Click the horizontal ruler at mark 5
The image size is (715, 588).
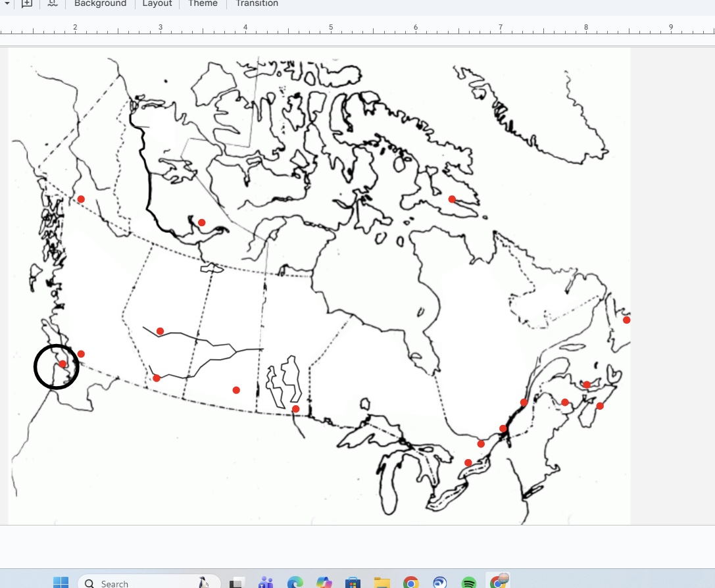coord(331,28)
